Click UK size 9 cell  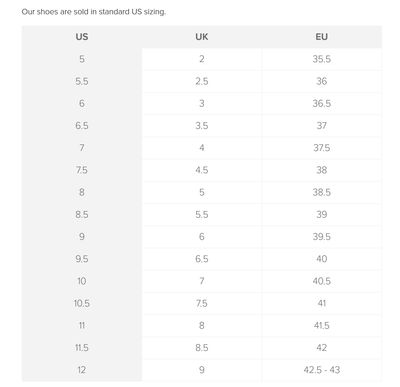[202, 370]
